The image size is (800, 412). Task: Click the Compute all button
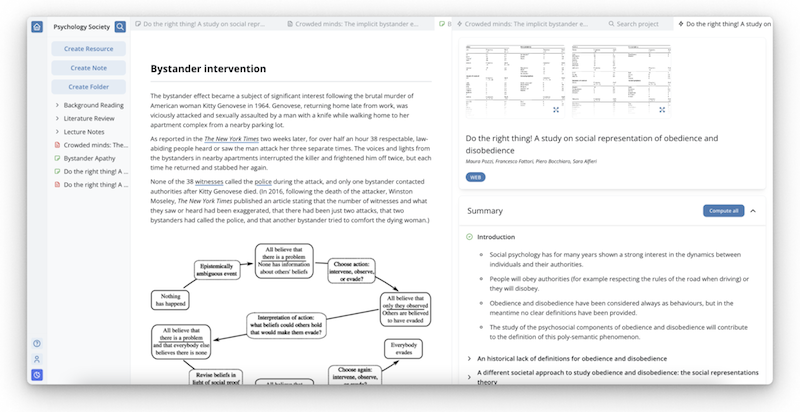[x=723, y=211]
